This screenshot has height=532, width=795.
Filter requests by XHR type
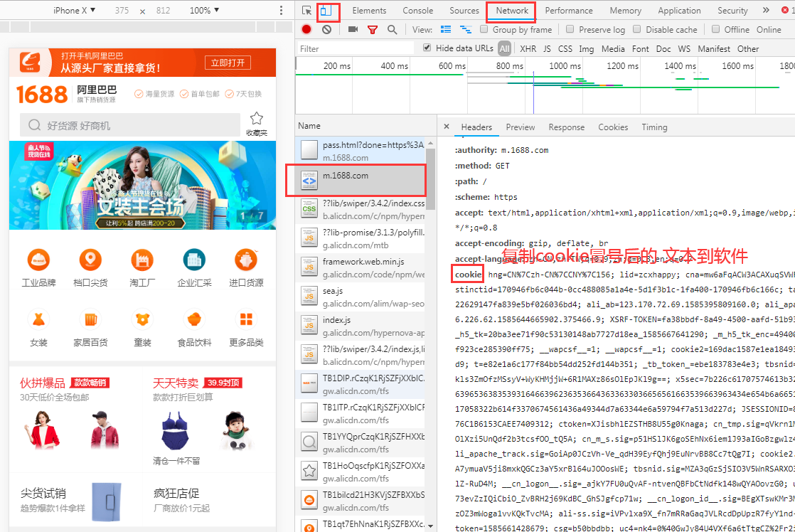click(528, 48)
